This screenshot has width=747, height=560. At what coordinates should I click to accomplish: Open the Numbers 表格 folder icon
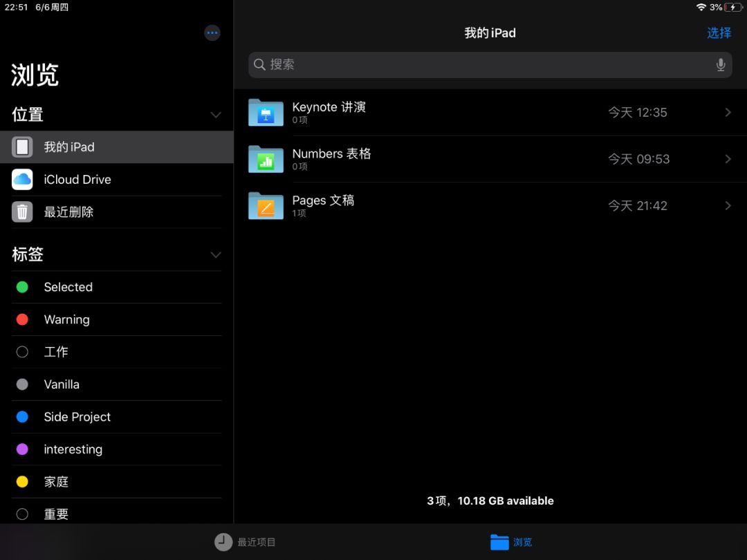coord(266,159)
